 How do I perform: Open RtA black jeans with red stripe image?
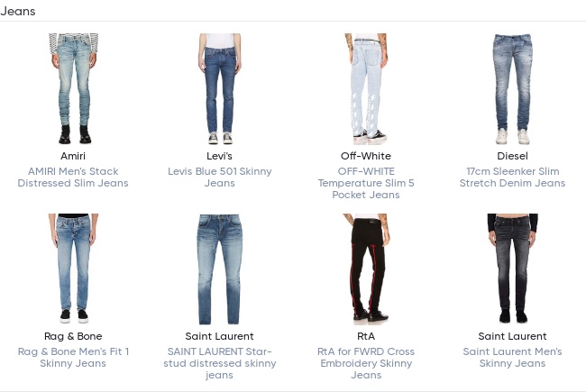(x=366, y=269)
